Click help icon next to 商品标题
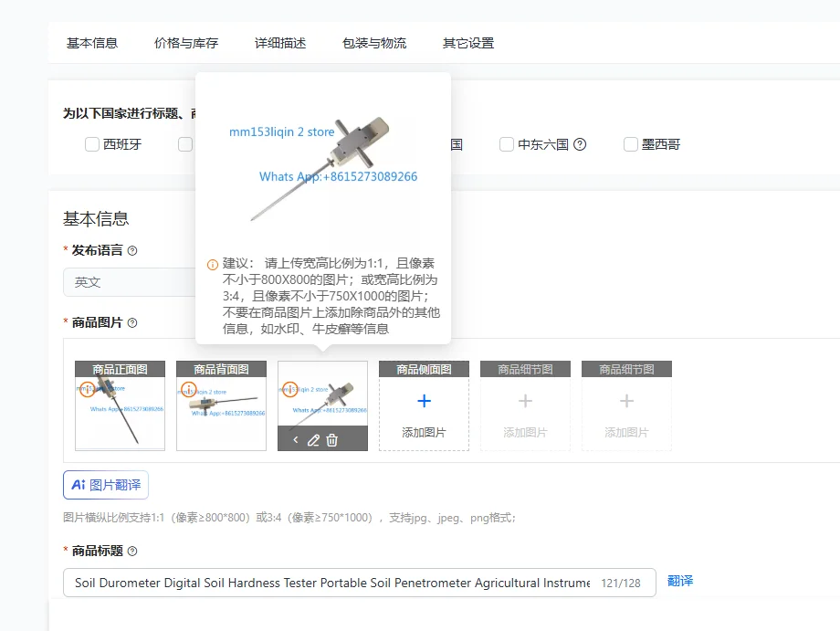 click(x=132, y=551)
